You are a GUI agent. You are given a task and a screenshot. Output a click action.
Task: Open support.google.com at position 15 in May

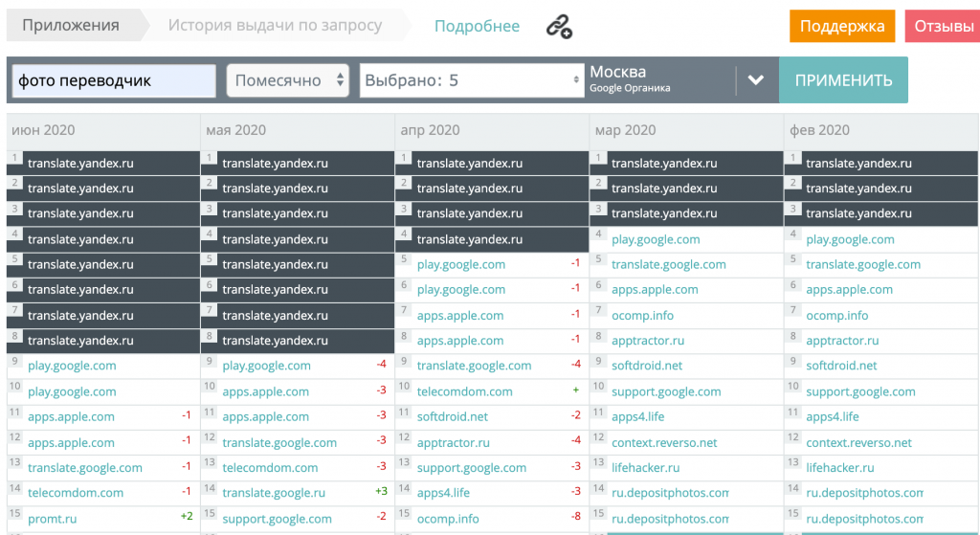[x=277, y=519]
